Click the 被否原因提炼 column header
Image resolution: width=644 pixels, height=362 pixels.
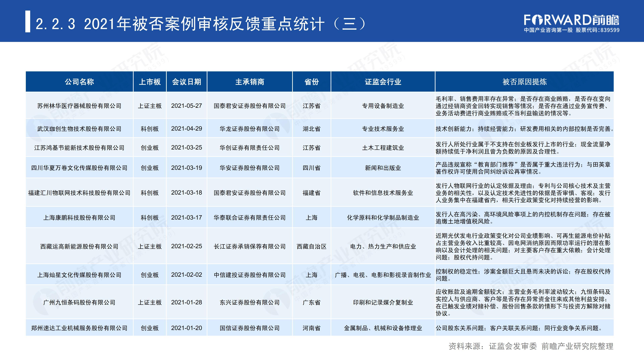524,82
